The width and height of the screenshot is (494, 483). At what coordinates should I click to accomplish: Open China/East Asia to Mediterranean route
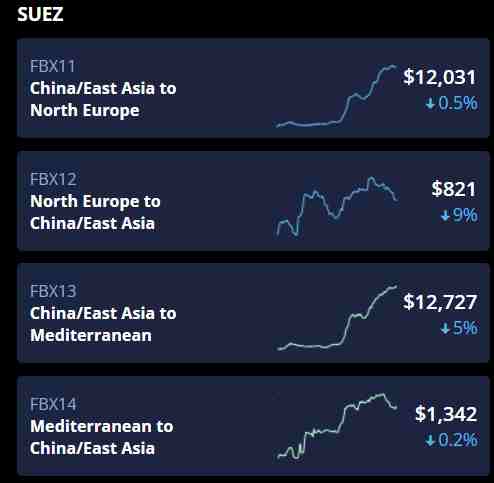[x=103, y=324]
